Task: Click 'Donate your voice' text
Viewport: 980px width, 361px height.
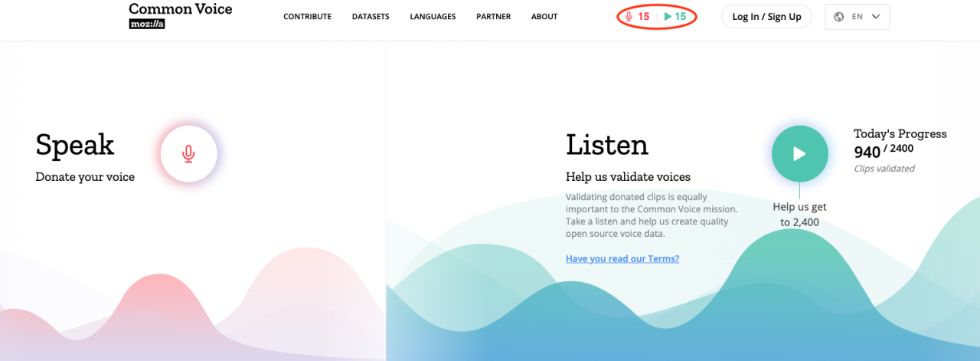Action: point(85,177)
